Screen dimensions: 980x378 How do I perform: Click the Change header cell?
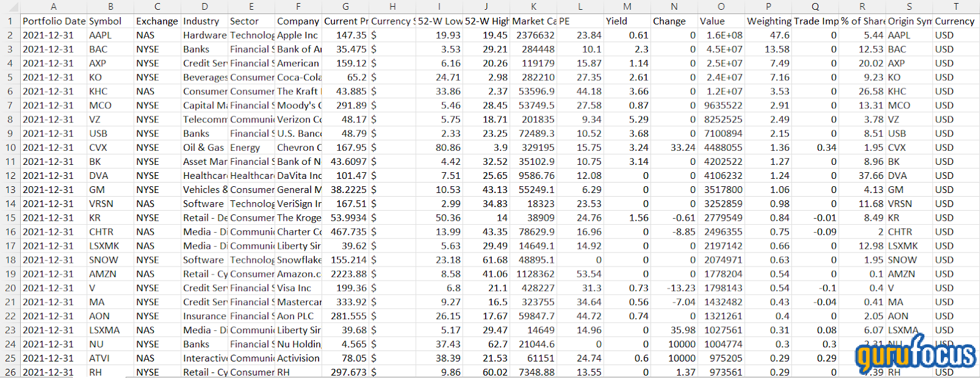pyautogui.click(x=674, y=21)
